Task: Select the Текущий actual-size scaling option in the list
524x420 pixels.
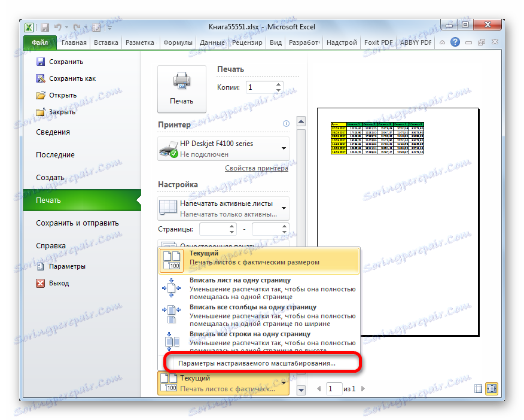Action: [x=259, y=261]
